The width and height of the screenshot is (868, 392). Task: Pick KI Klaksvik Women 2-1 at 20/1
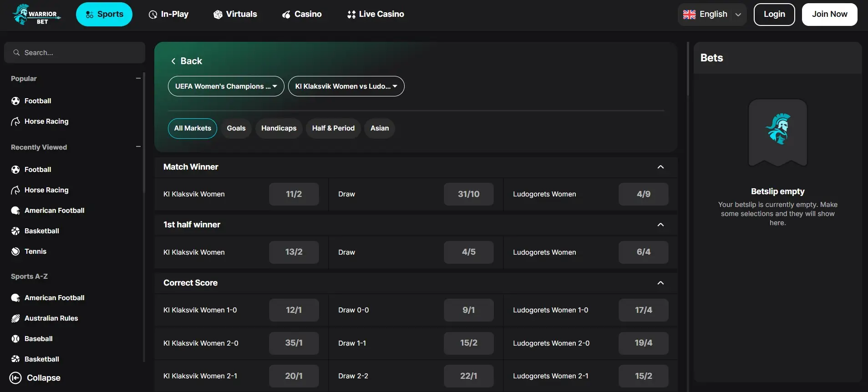click(294, 376)
